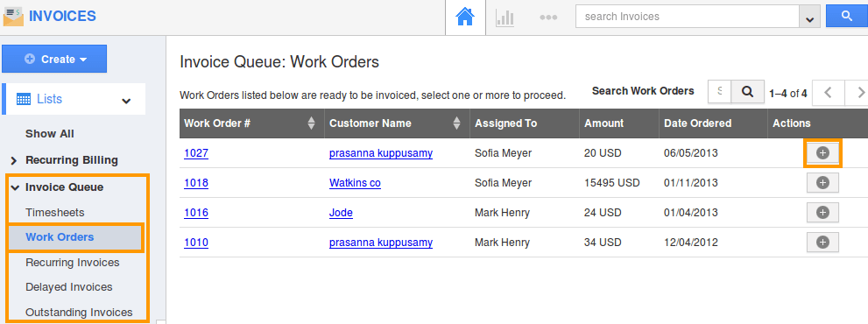Click the Search Work Orders input field
The height and width of the screenshot is (324, 868).
tap(720, 92)
